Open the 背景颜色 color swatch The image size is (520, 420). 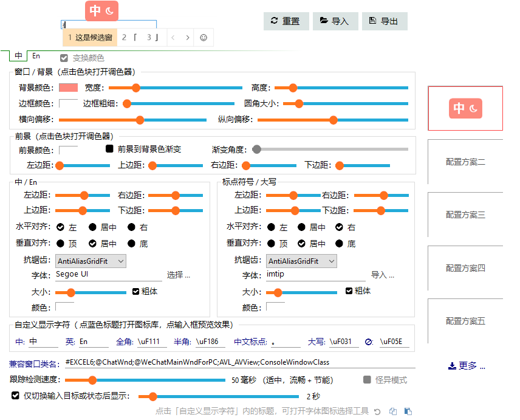tap(68, 88)
